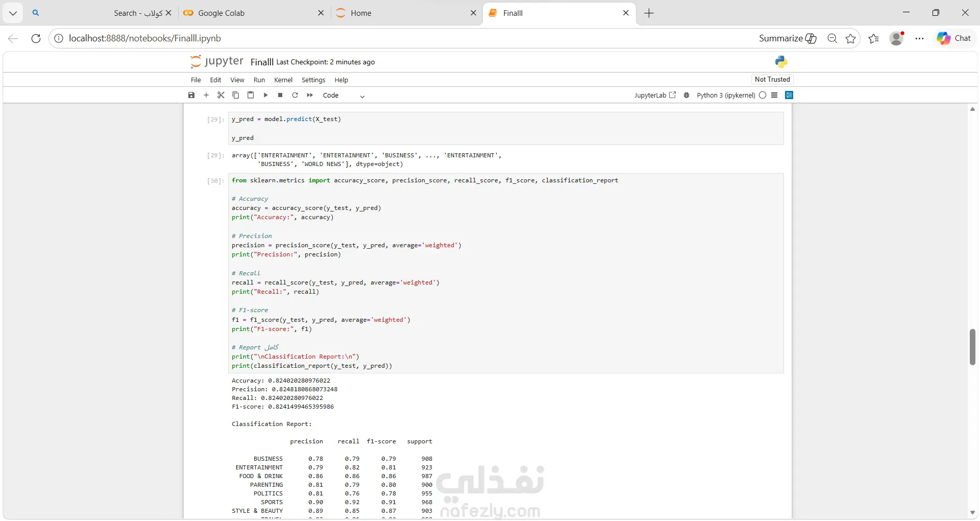
Task: Open the Help menu
Action: click(341, 80)
